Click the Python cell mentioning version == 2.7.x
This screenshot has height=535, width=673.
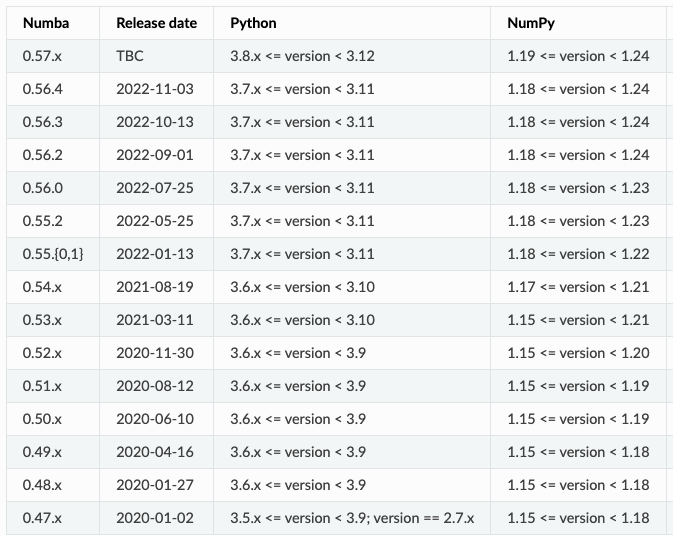[352, 518]
